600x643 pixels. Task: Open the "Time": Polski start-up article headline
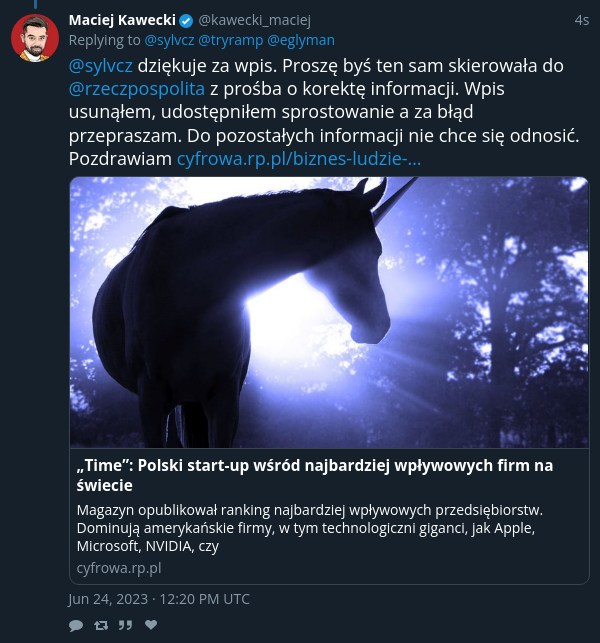(315, 475)
